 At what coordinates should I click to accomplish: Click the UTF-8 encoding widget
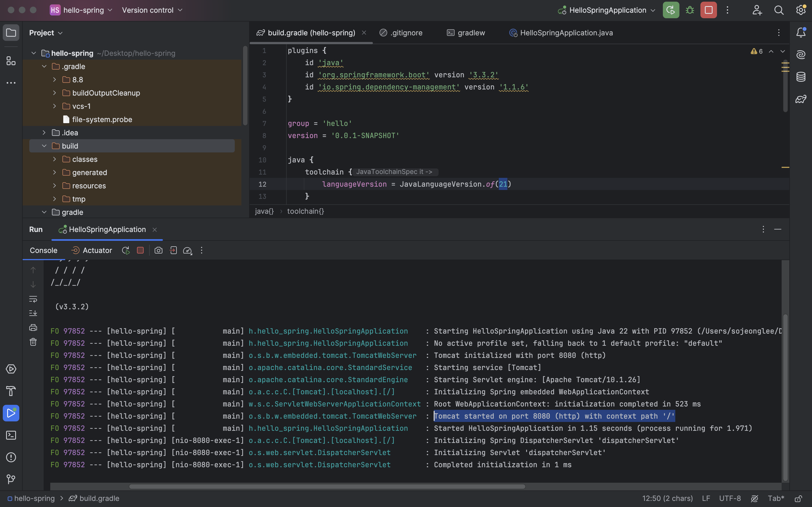click(730, 499)
